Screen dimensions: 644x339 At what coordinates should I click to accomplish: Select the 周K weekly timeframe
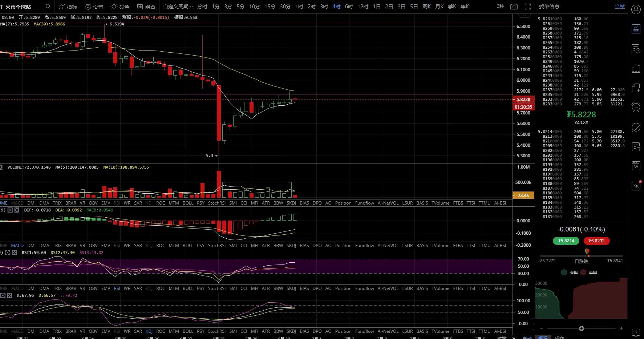pos(426,7)
